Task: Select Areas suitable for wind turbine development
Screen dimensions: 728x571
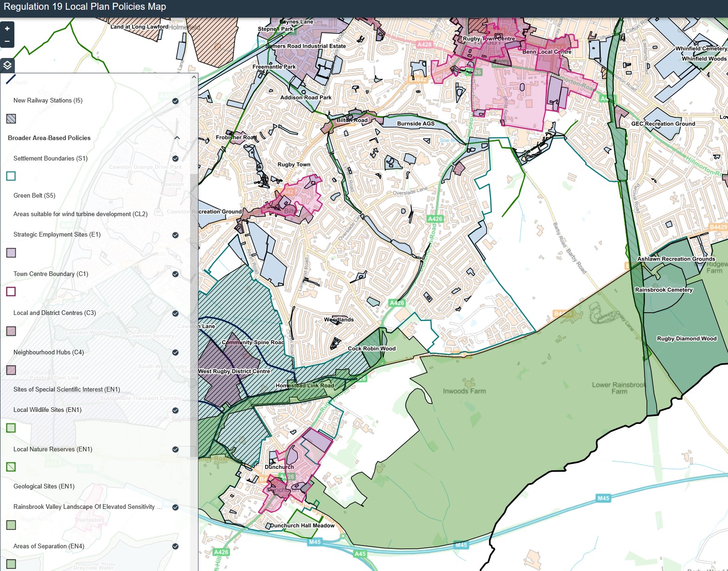Action: click(80, 214)
